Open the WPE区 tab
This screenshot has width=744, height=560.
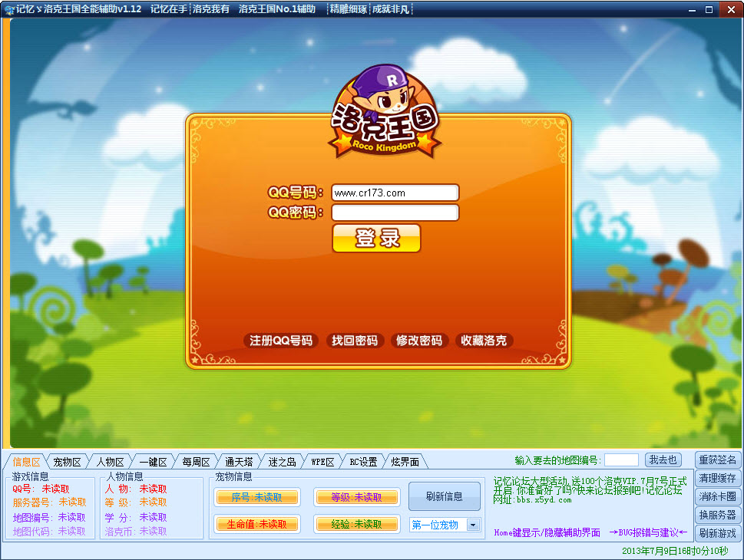point(322,462)
